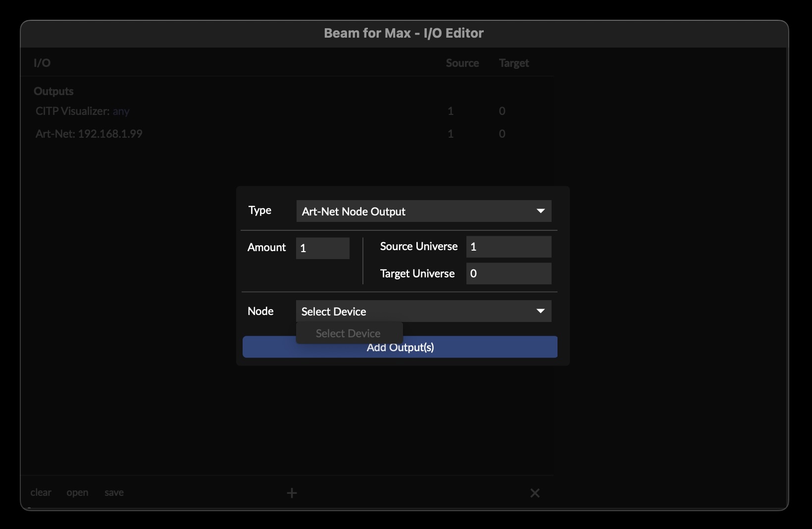
Task: Click the Target Universe field
Action: (508, 273)
